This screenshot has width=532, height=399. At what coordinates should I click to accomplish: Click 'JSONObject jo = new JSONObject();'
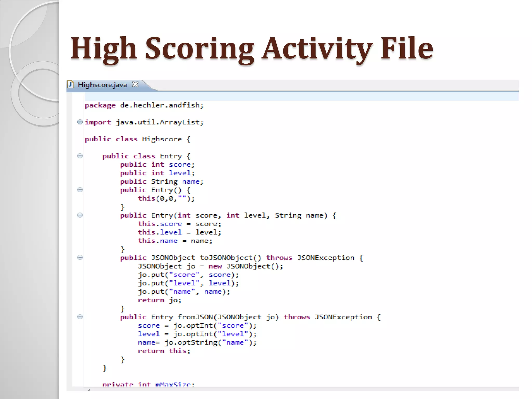click(x=210, y=266)
